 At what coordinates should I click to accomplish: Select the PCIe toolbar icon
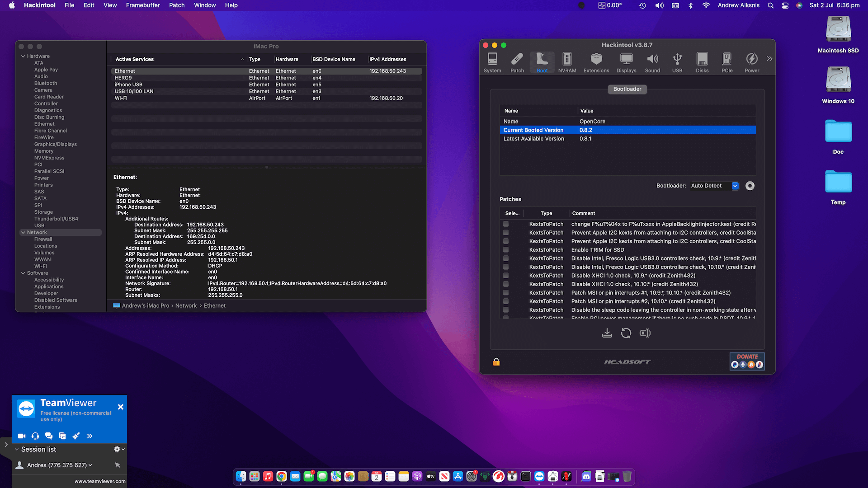pyautogui.click(x=727, y=62)
